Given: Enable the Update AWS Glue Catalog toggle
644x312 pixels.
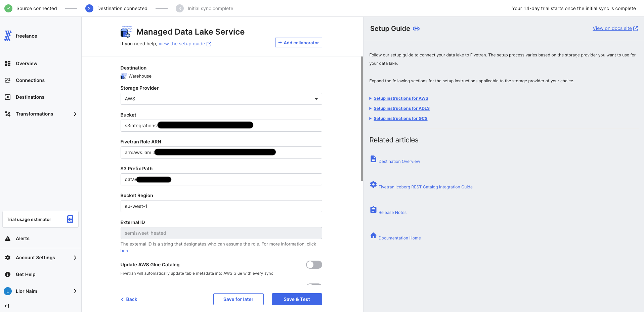Looking at the screenshot, I should coord(314,265).
